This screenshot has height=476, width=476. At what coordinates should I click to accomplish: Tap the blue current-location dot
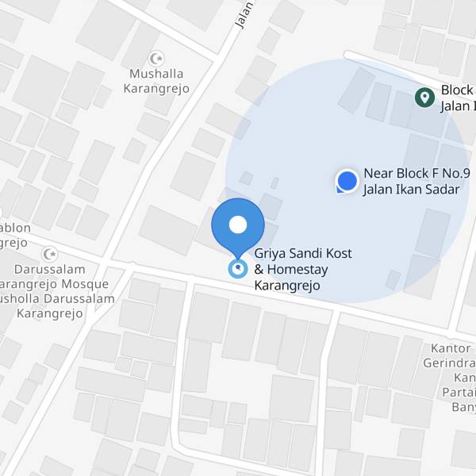pos(347,181)
